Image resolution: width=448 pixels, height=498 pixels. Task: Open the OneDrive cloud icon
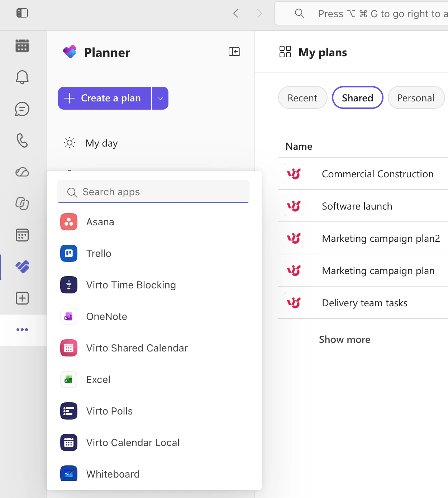(x=22, y=172)
